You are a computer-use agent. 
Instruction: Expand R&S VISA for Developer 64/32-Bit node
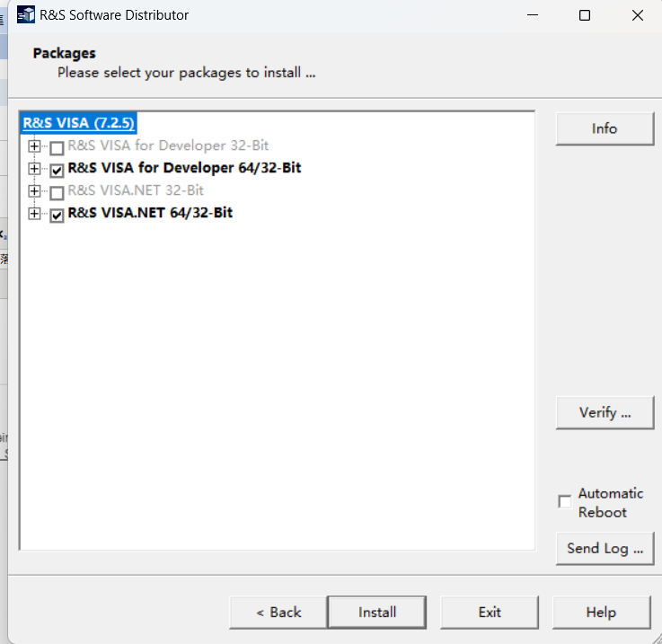click(34, 169)
